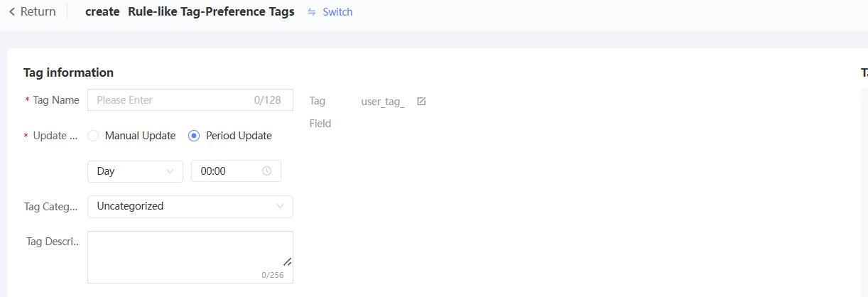Expand the Uncategorized tag category dropdown
This screenshot has height=297, width=868.
click(190, 206)
